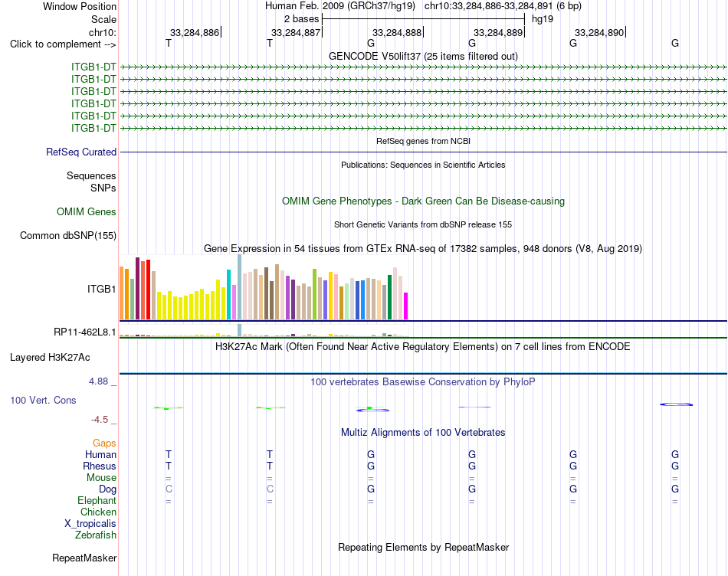The width and height of the screenshot is (728, 576).
Task: Click position number 33,284,887 on ruler
Action: pos(296,32)
